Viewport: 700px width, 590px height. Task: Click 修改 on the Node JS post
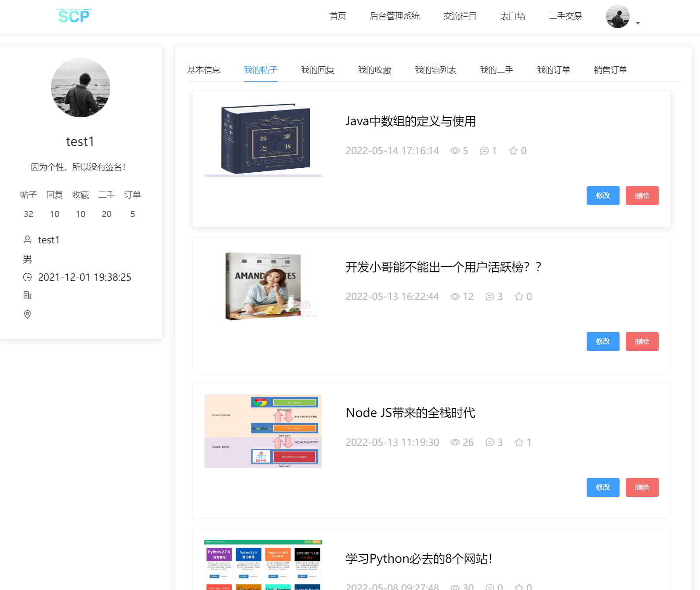[x=603, y=487]
